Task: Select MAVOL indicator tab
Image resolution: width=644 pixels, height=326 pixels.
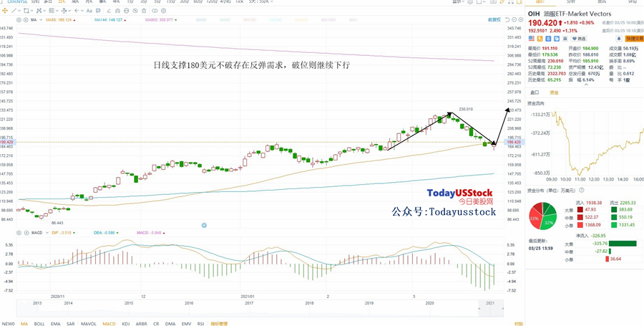Action: coord(88,324)
